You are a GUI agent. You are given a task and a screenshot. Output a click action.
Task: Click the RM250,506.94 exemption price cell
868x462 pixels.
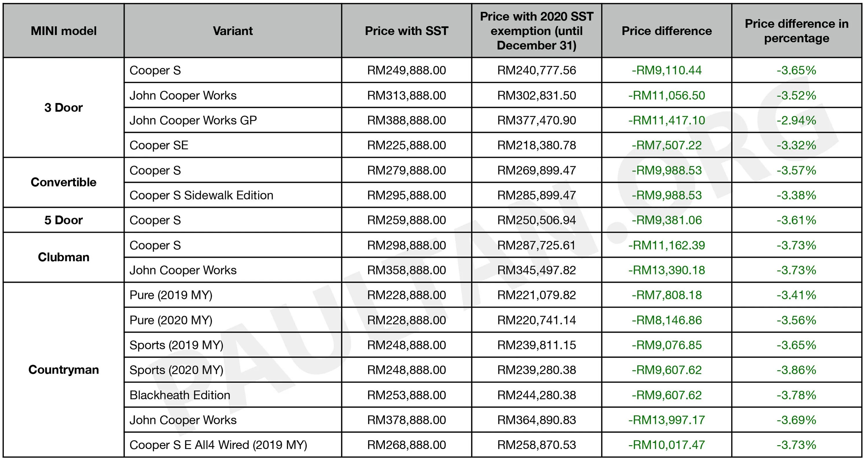click(536, 220)
